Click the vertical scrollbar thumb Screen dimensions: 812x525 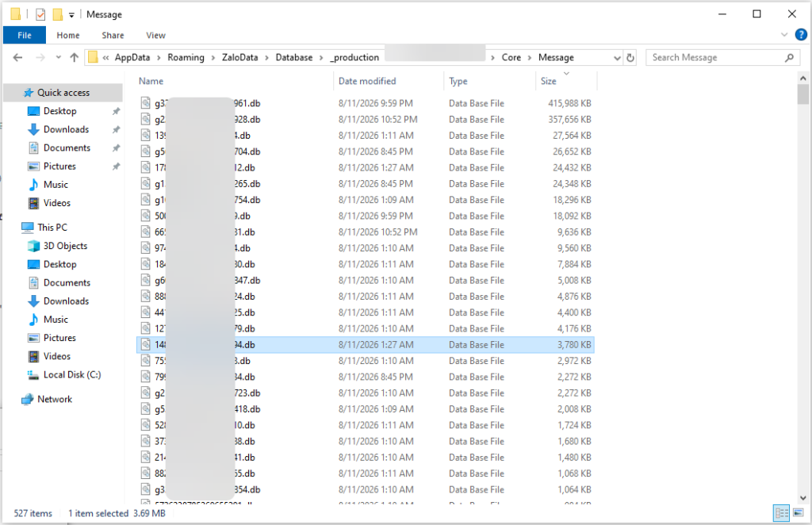802,94
